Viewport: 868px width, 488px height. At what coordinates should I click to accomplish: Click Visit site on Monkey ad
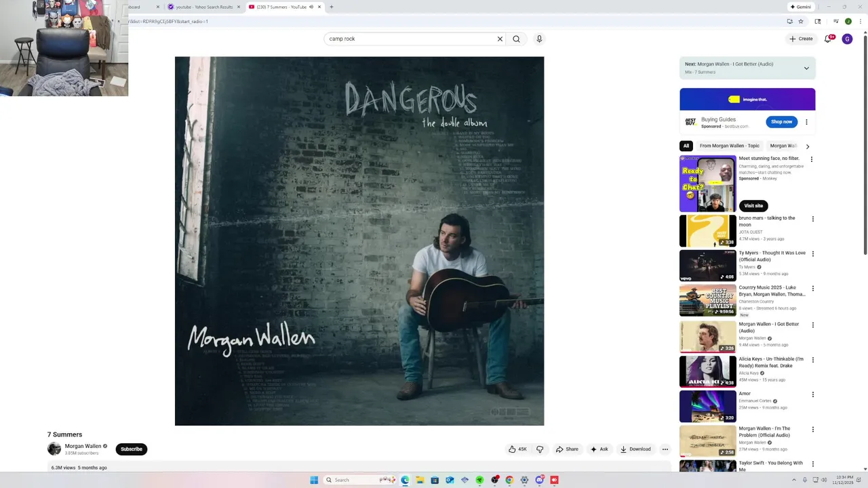(753, 206)
